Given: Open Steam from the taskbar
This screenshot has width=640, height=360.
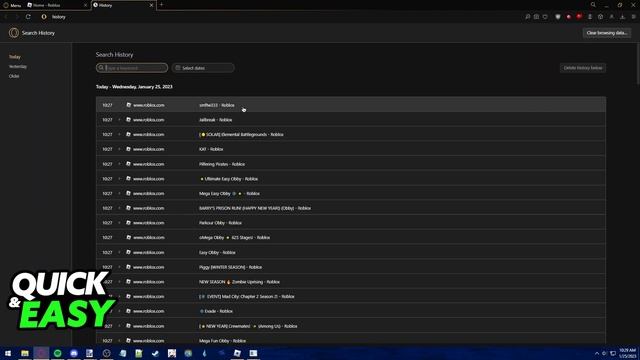Looking at the screenshot, I should click(155, 353).
